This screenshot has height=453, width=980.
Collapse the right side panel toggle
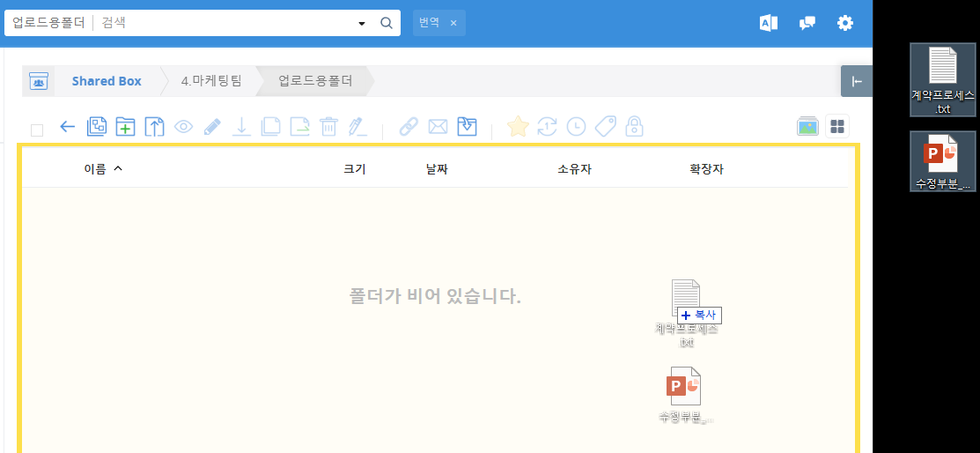click(857, 81)
